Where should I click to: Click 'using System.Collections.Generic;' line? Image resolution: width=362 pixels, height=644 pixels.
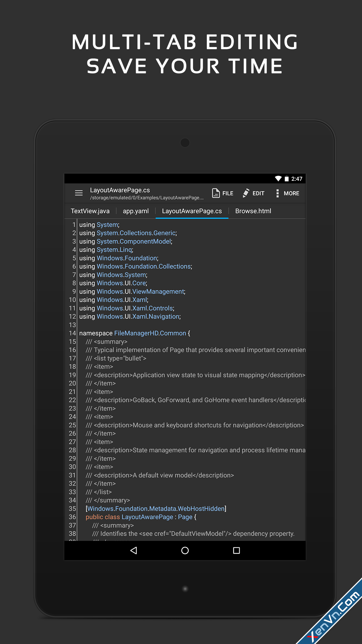coord(128,233)
